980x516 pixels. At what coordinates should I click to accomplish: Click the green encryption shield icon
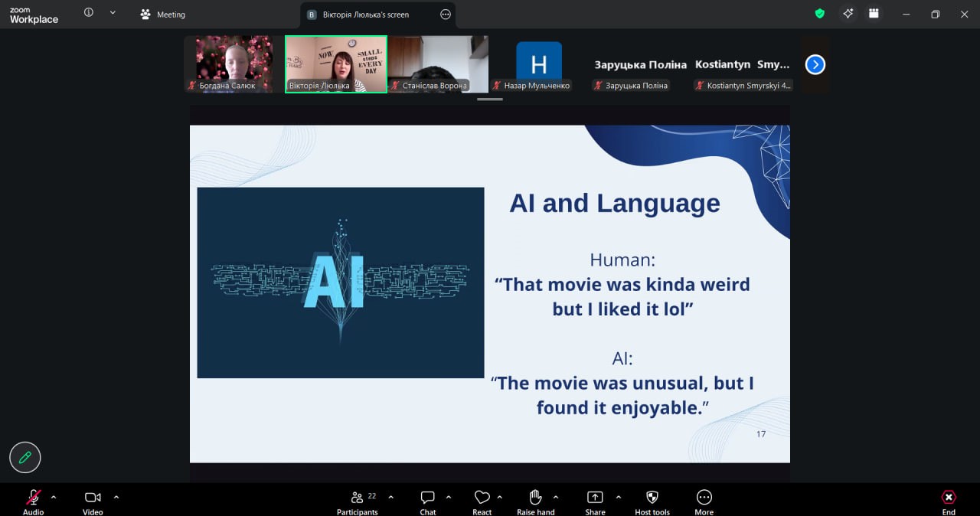(x=819, y=14)
